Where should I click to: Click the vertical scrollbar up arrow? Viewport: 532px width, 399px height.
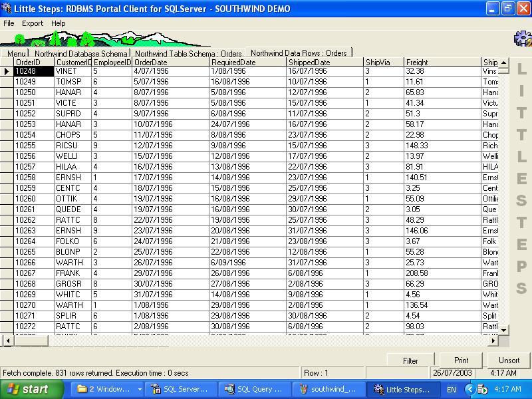[503, 63]
